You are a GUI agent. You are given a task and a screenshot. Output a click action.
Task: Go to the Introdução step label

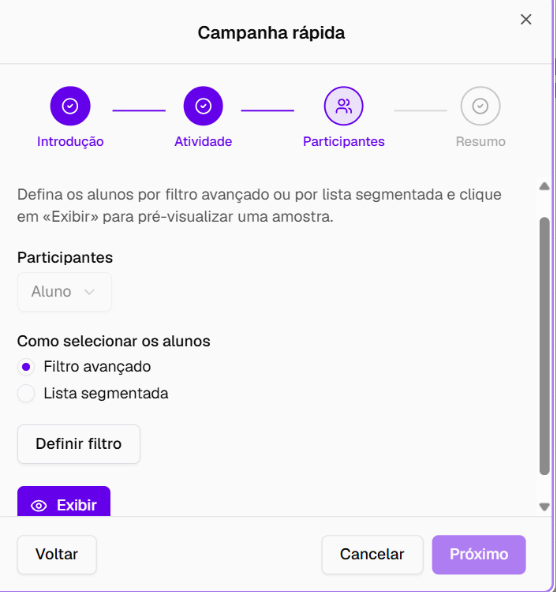point(70,142)
